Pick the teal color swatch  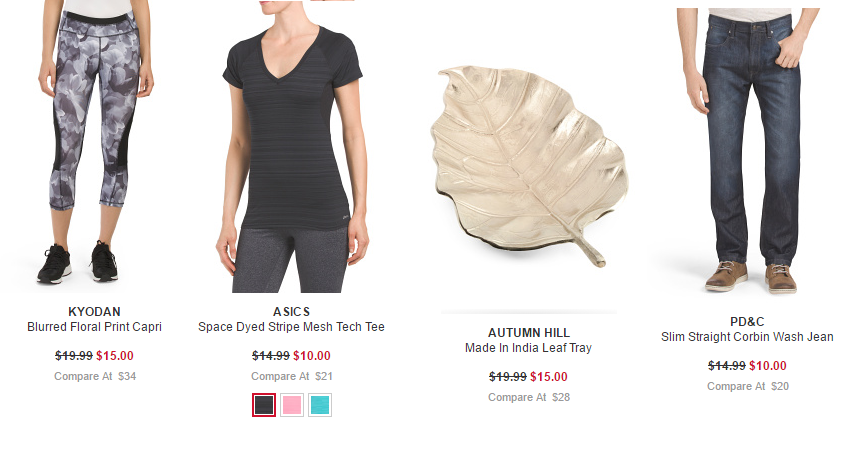pyautogui.click(x=320, y=405)
